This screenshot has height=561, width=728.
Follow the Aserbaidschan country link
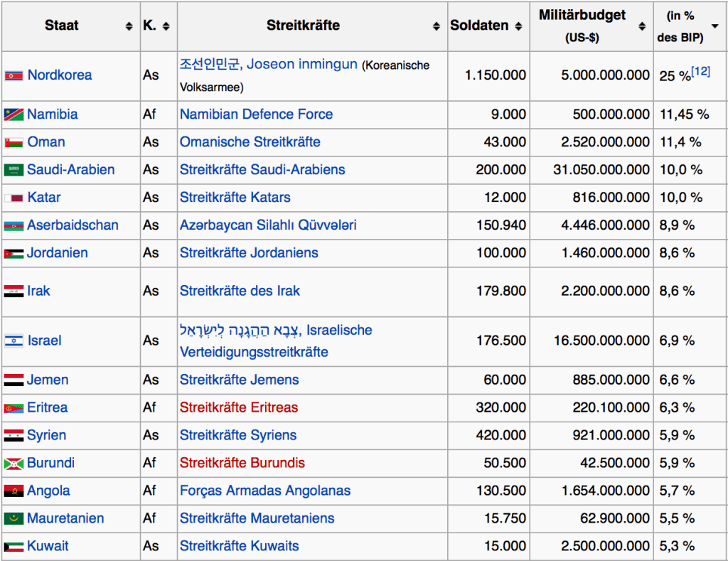[73, 225]
